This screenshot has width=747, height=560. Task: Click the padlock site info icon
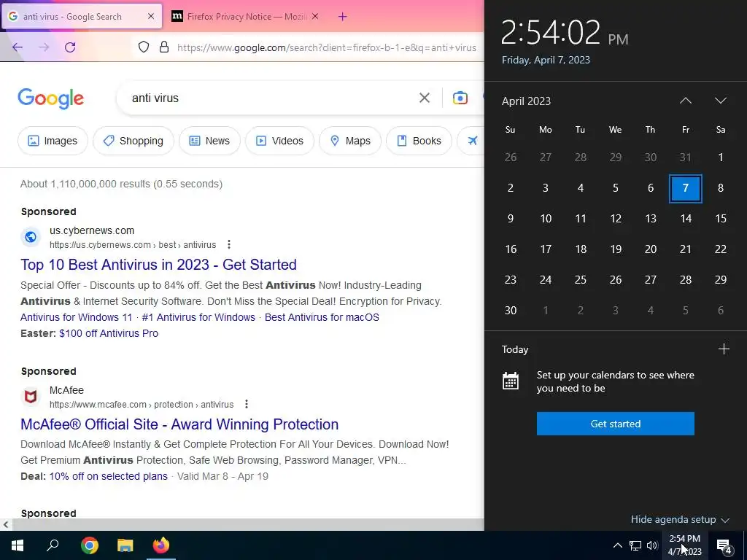[x=164, y=47]
